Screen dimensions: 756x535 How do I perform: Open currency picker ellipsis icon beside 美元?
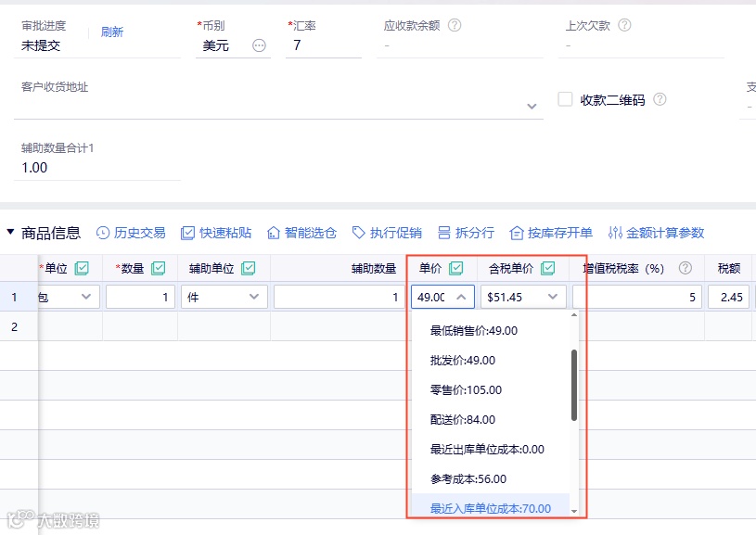click(x=259, y=45)
